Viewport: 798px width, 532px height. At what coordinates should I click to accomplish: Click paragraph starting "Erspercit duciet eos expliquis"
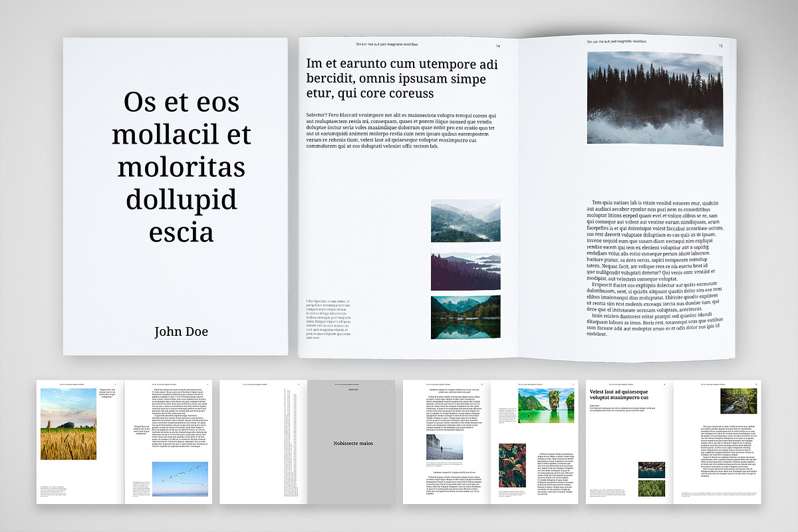tap(654, 297)
